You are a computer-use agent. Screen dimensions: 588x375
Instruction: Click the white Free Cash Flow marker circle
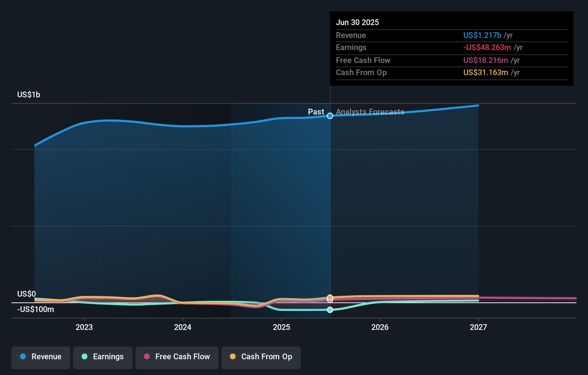click(330, 301)
